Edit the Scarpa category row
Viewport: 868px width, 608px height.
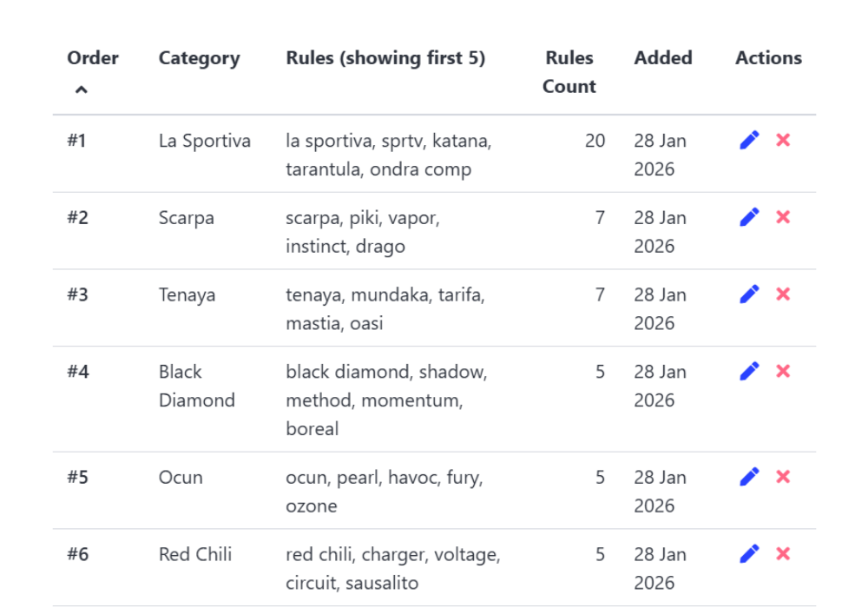[x=749, y=217]
